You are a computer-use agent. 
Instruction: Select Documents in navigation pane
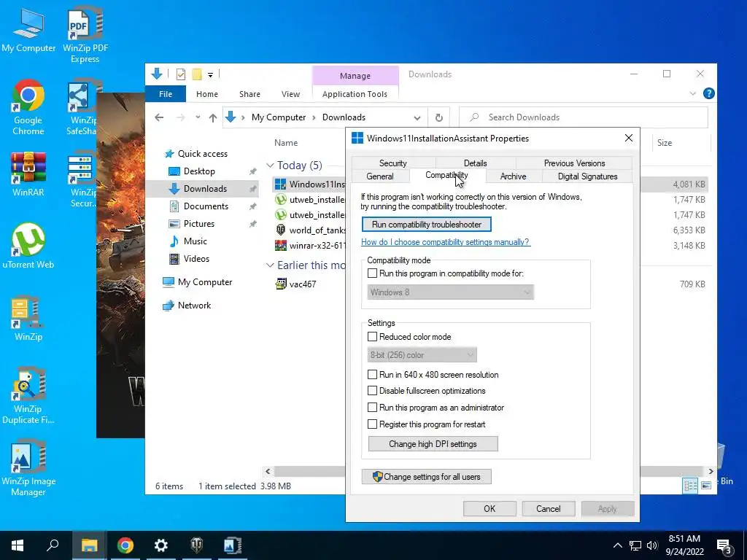pos(206,206)
